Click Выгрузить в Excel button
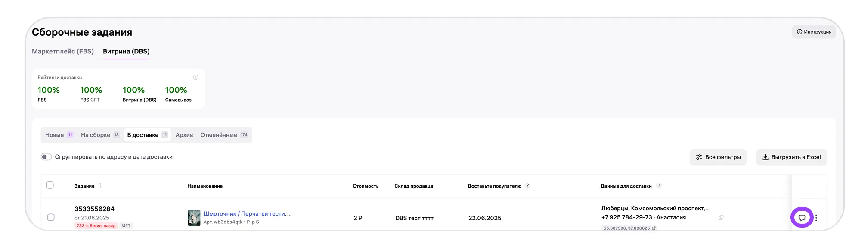Screen dimensions: 868x247 pyautogui.click(x=791, y=157)
